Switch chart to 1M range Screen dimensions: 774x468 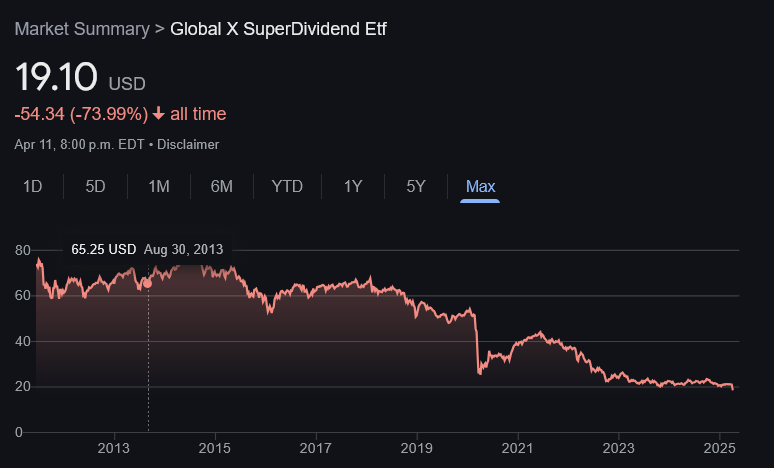(159, 187)
